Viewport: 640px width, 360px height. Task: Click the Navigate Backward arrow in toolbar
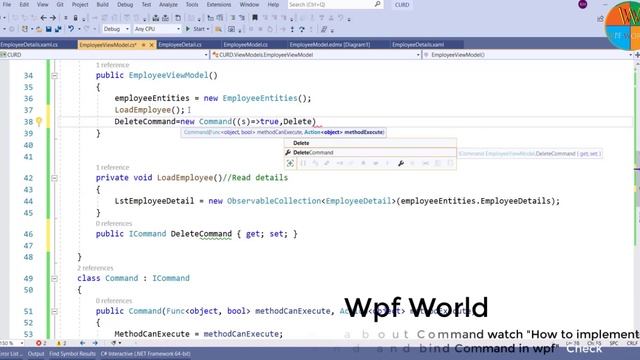coord(43,18)
